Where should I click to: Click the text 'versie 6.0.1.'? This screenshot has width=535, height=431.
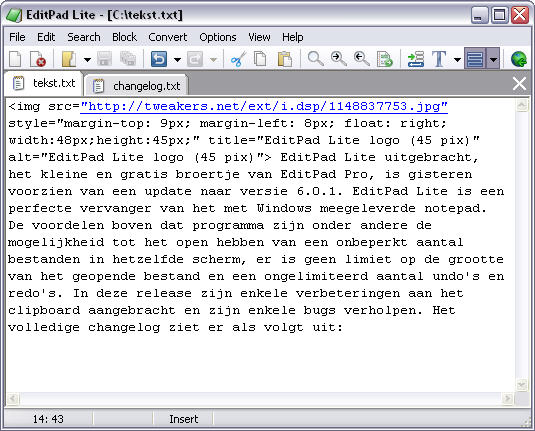point(291,191)
